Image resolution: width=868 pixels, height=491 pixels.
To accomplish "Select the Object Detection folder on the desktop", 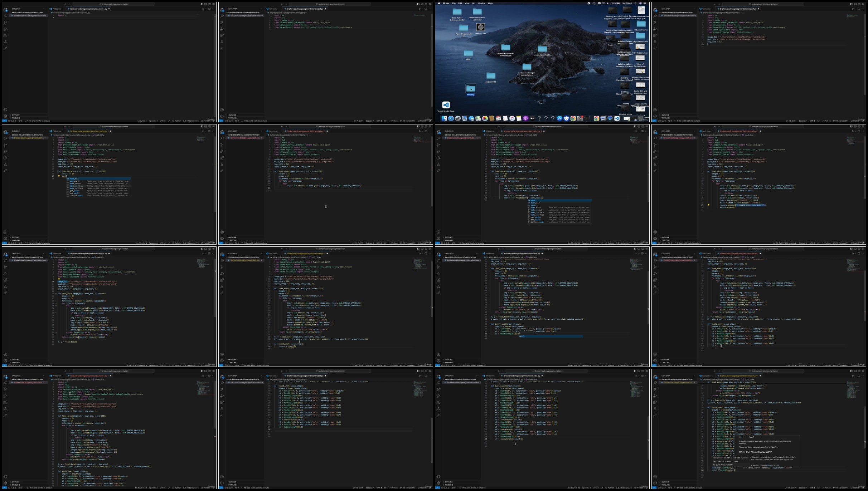I will pyautogui.click(x=640, y=36).
